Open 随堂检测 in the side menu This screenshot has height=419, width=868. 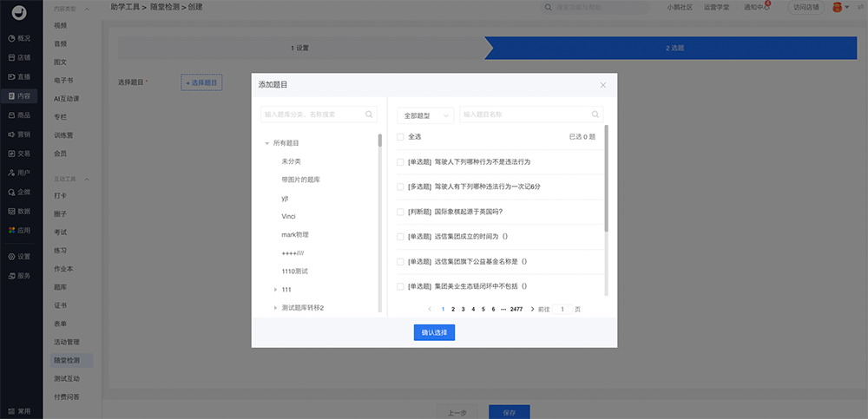tap(67, 359)
